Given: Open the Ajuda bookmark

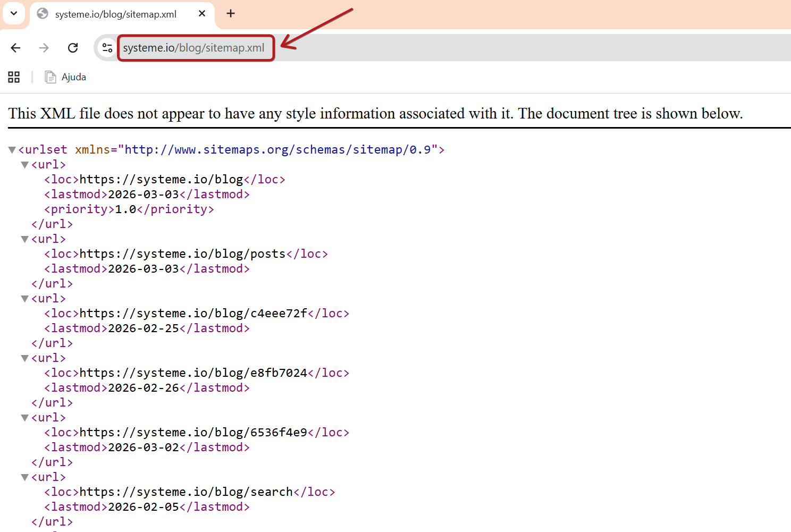Looking at the screenshot, I should point(66,77).
